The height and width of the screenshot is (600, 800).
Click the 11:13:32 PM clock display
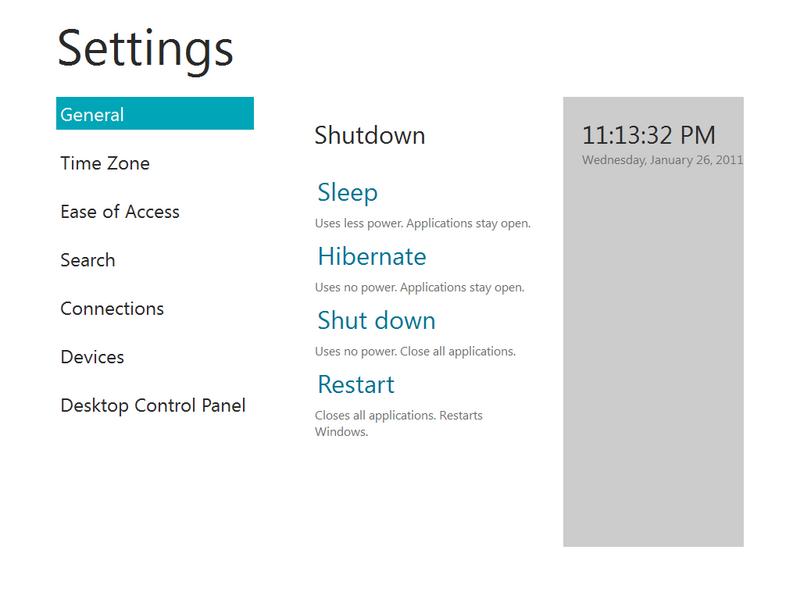(x=649, y=135)
